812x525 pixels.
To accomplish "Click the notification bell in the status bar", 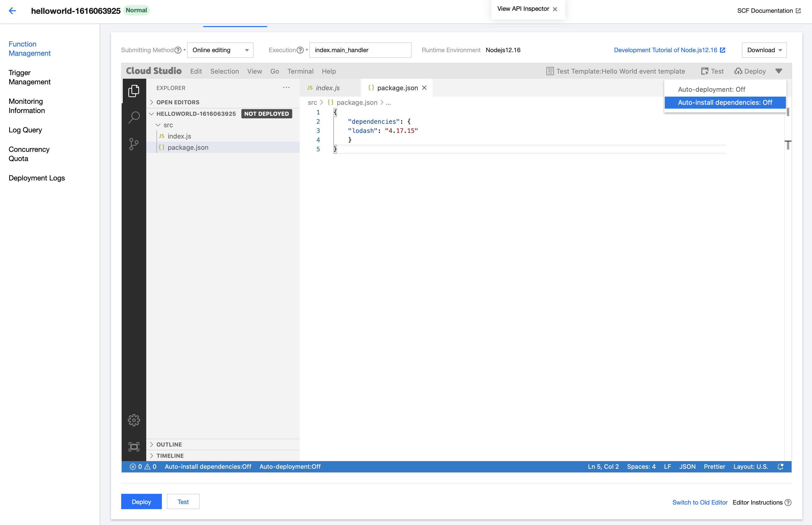I will (x=780, y=466).
